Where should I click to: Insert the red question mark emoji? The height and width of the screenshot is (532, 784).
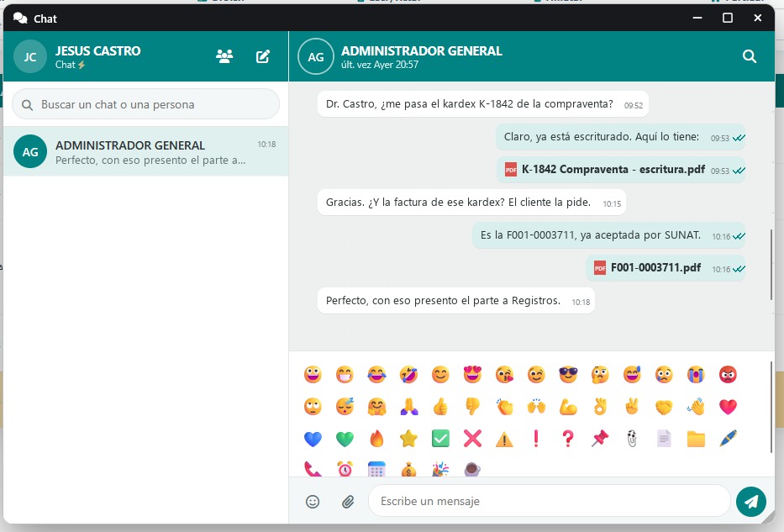[568, 439]
